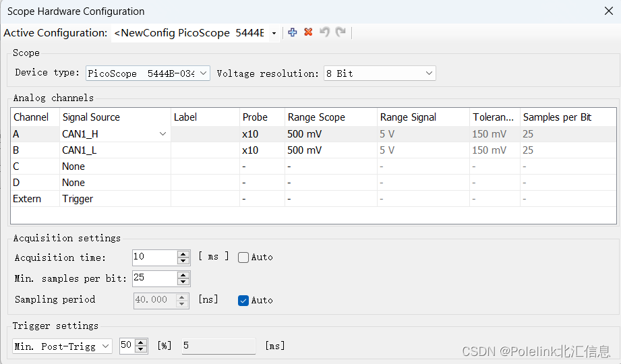This screenshot has width=621, height=364.
Task: Increase Min. samples per bit value
Action: coord(183,275)
